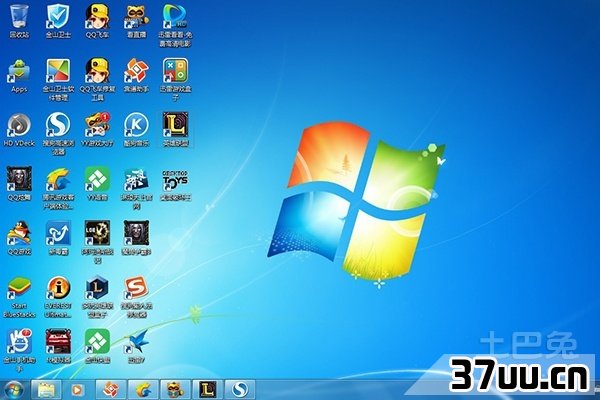Open Windows Explorer from the taskbar
600x400 pixels.
click(46, 390)
